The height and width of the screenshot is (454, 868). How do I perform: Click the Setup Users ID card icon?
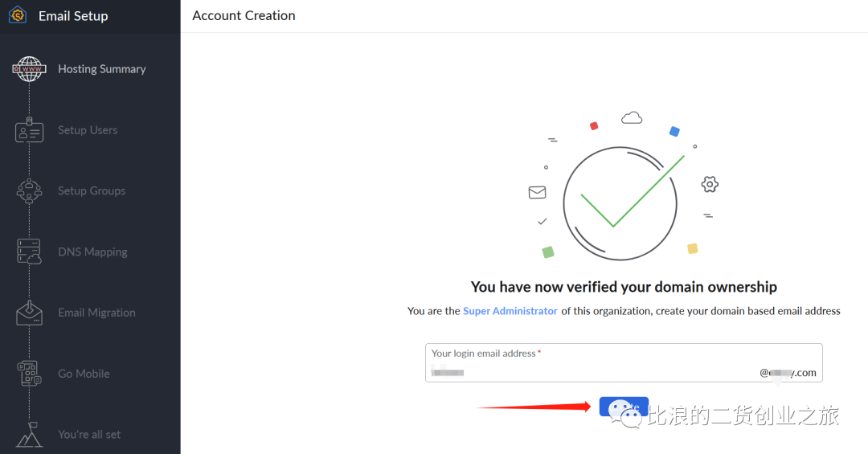point(30,130)
